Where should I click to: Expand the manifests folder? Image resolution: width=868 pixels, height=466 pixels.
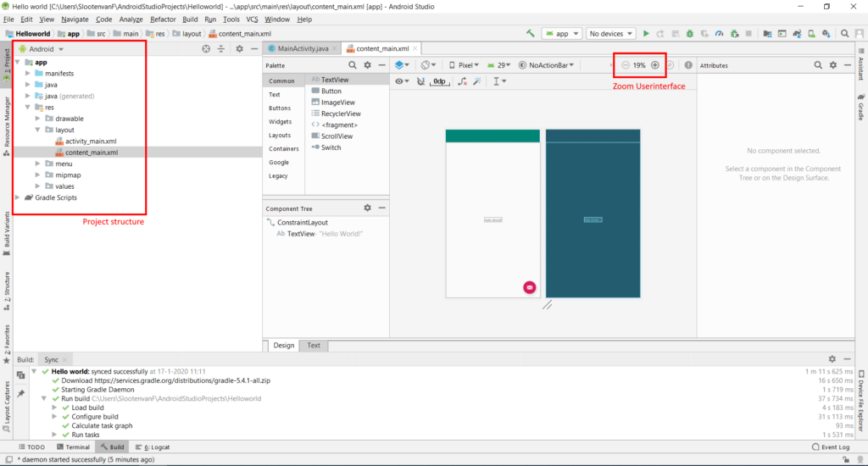point(28,73)
